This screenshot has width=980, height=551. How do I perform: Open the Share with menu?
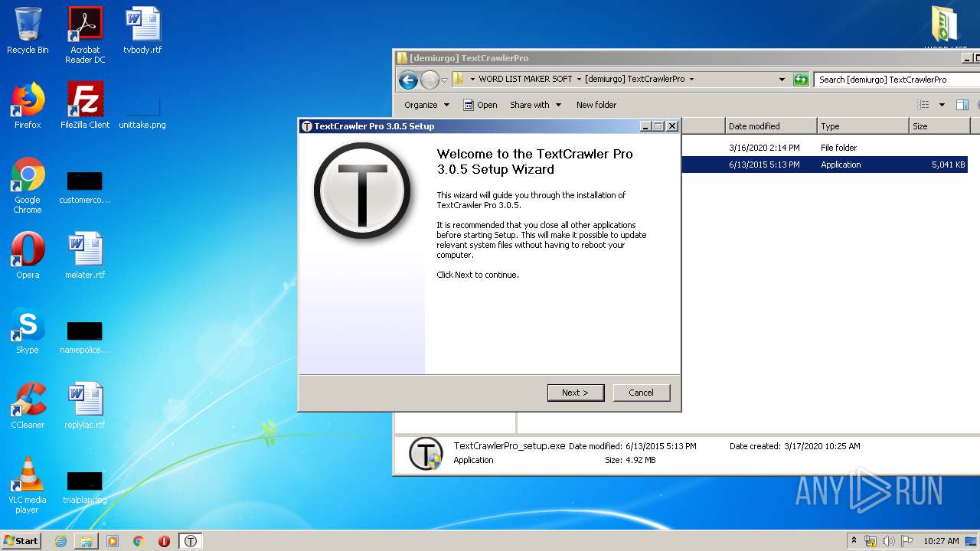pyautogui.click(x=535, y=105)
